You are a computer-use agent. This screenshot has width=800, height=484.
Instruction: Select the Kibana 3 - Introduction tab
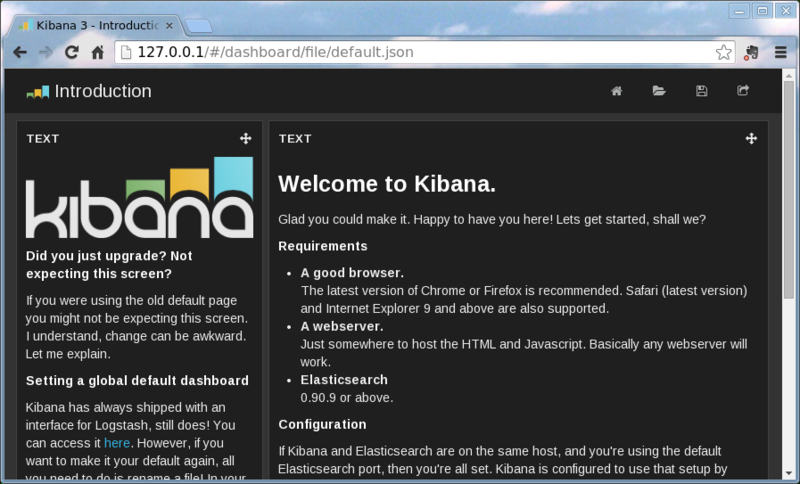pyautogui.click(x=97, y=26)
